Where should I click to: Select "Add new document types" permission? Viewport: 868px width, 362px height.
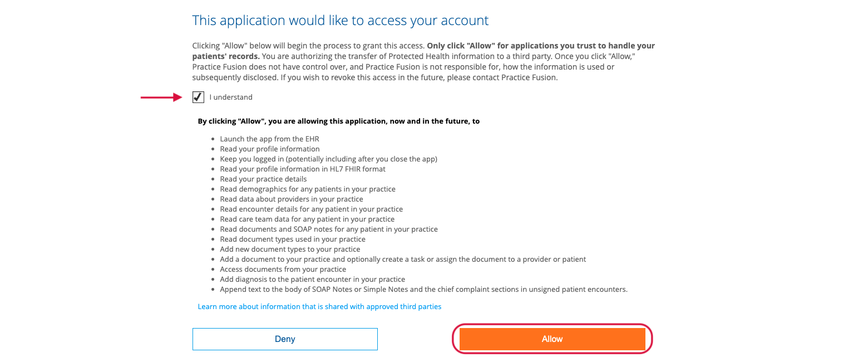pos(290,249)
